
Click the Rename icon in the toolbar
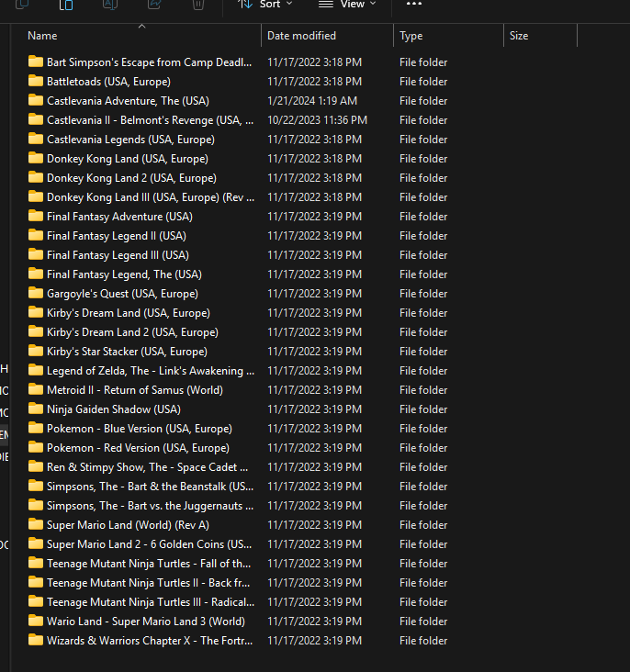tap(110, 5)
